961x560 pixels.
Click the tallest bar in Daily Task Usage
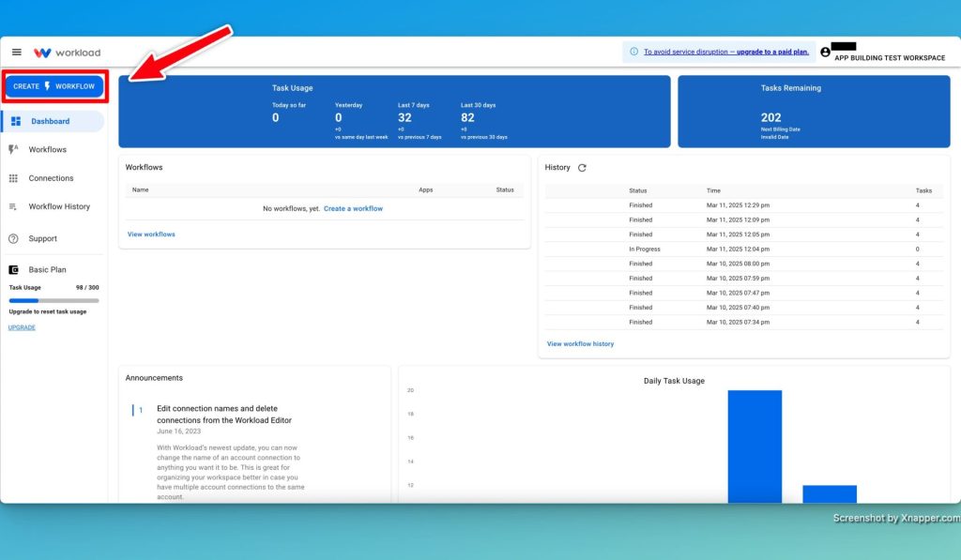click(755, 446)
